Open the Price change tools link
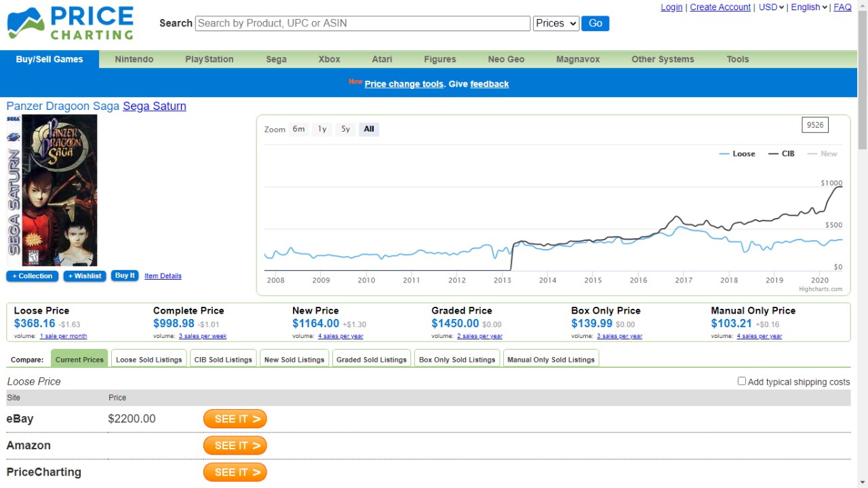Viewport: 868px width, 488px height. point(404,84)
